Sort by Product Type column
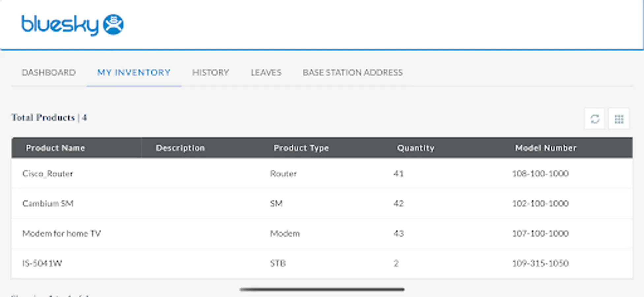This screenshot has width=644, height=297. (x=301, y=148)
